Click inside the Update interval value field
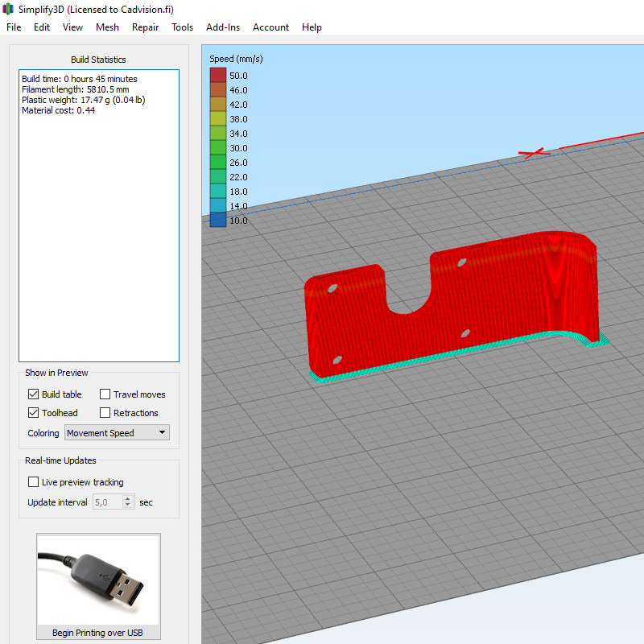This screenshot has height=644, width=644. 106,502
